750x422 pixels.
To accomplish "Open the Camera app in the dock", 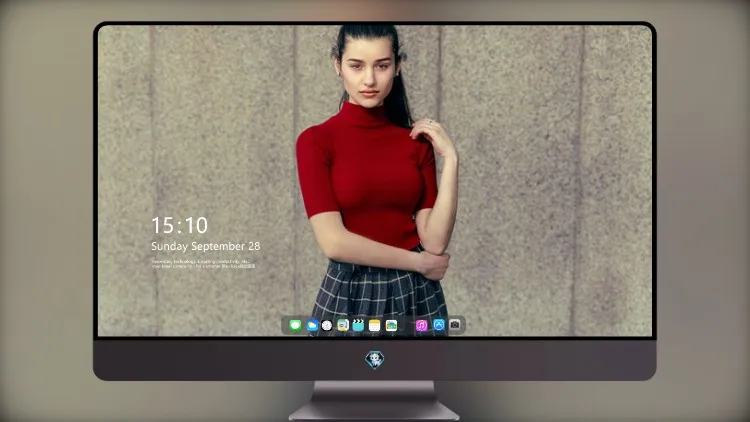I will 455,325.
